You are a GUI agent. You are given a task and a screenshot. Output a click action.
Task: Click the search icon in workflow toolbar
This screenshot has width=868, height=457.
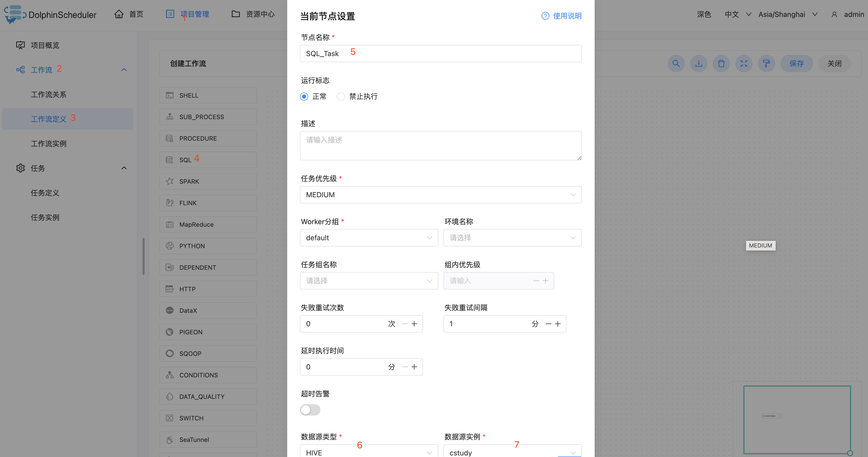(676, 63)
